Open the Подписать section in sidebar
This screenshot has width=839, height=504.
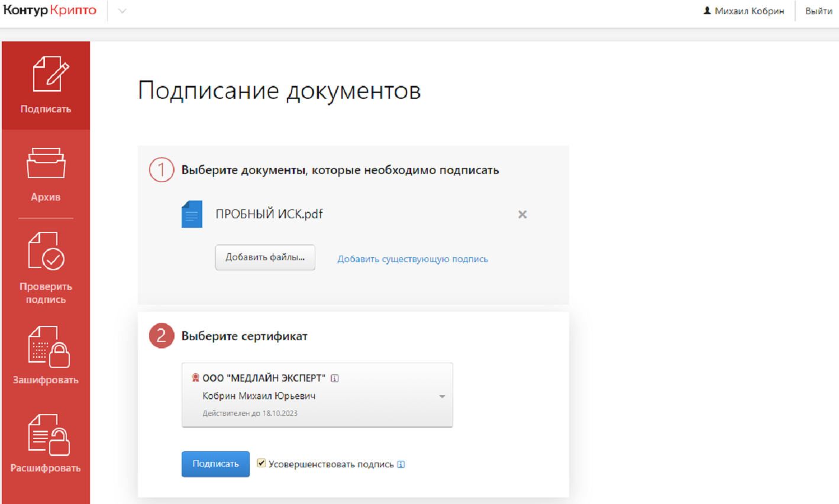(46, 85)
